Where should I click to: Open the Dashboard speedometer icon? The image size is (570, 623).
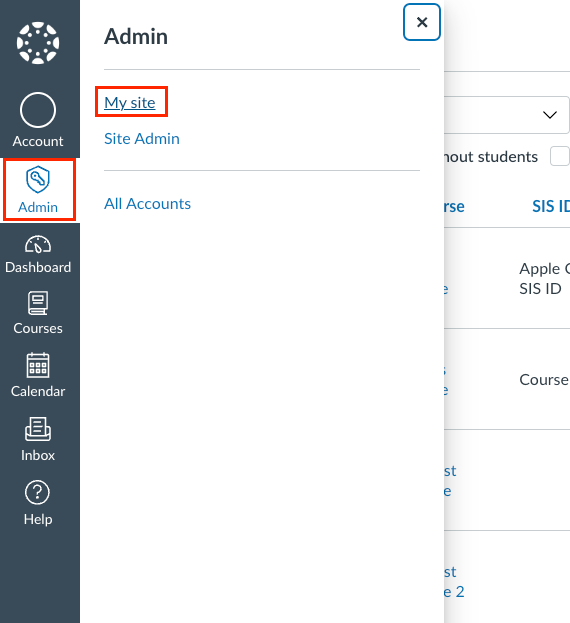[38, 244]
